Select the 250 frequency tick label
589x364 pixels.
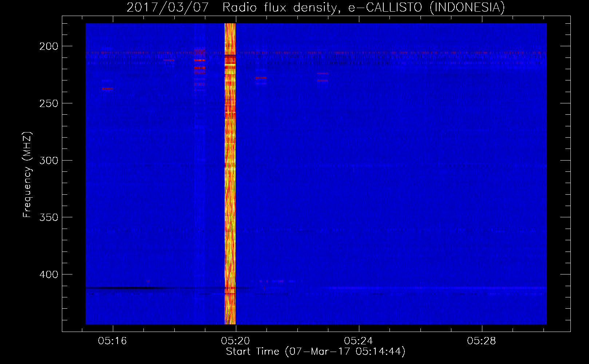[x=49, y=103]
